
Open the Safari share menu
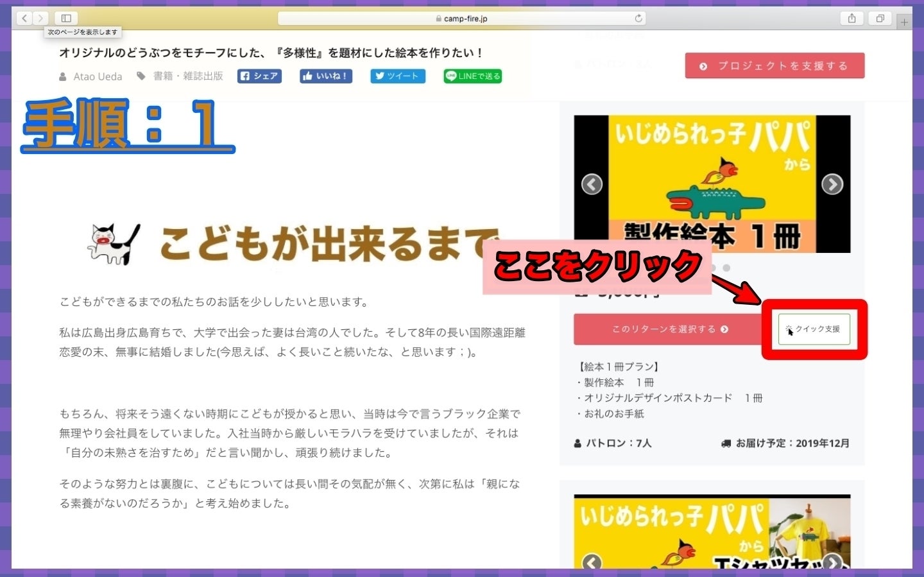851,18
